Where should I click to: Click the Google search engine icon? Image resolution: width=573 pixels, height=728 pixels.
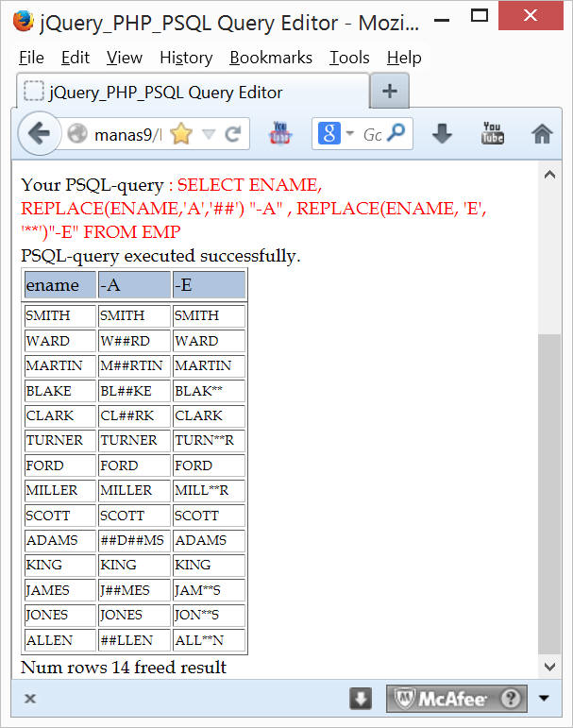pos(329,134)
